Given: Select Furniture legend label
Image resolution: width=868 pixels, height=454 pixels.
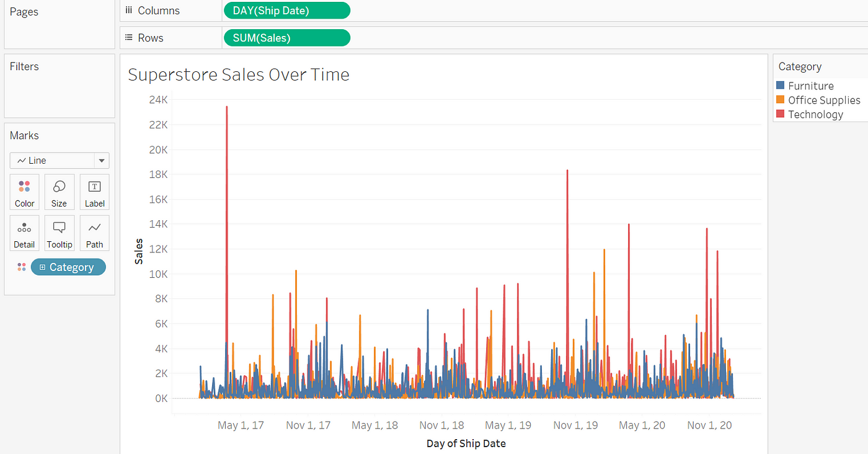Looking at the screenshot, I should [811, 86].
